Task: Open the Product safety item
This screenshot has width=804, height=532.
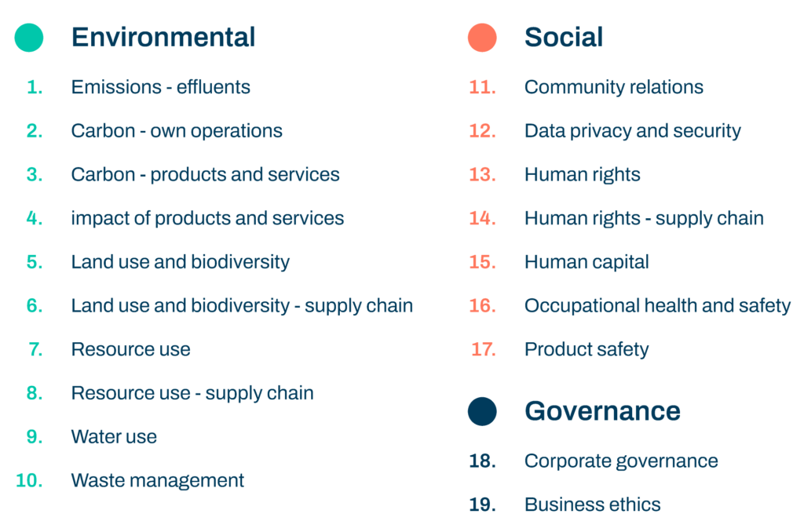Action: point(587,349)
